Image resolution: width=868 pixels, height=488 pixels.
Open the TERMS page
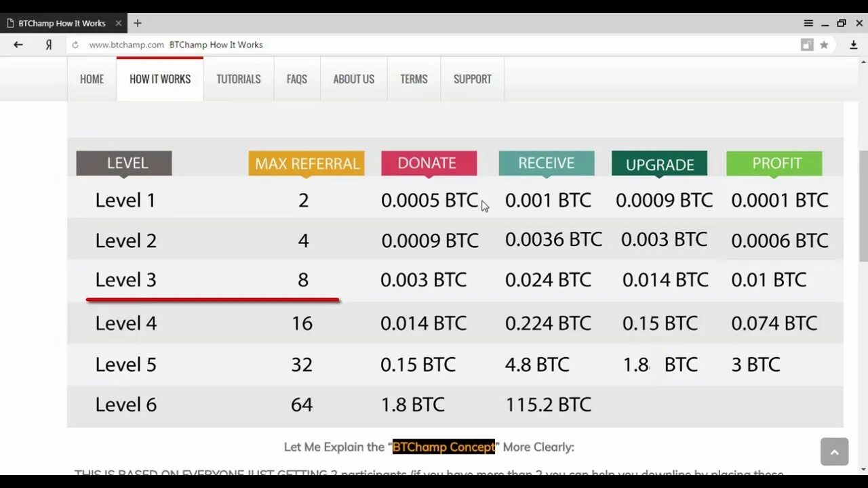(414, 79)
